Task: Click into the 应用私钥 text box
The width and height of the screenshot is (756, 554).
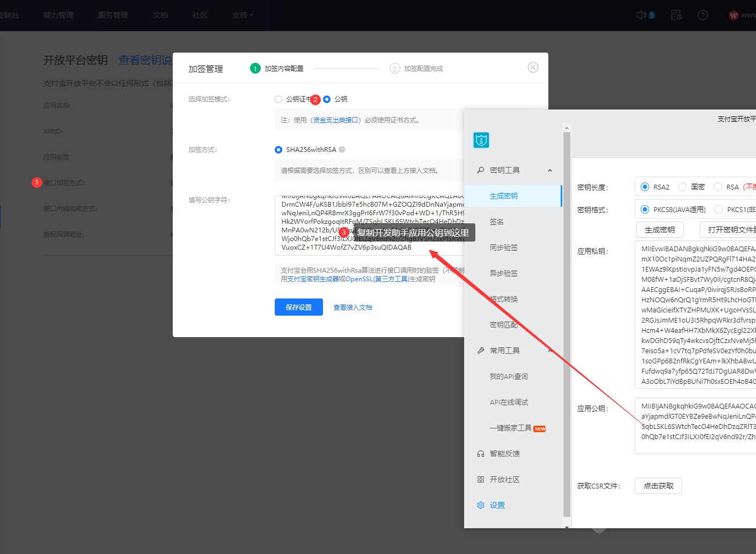Action: pyautogui.click(x=695, y=315)
